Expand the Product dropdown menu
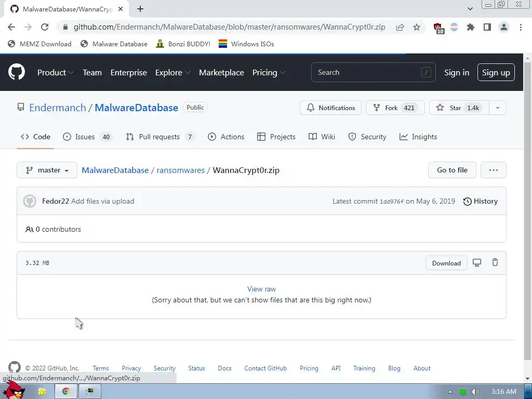This screenshot has width=532, height=399. [56, 72]
